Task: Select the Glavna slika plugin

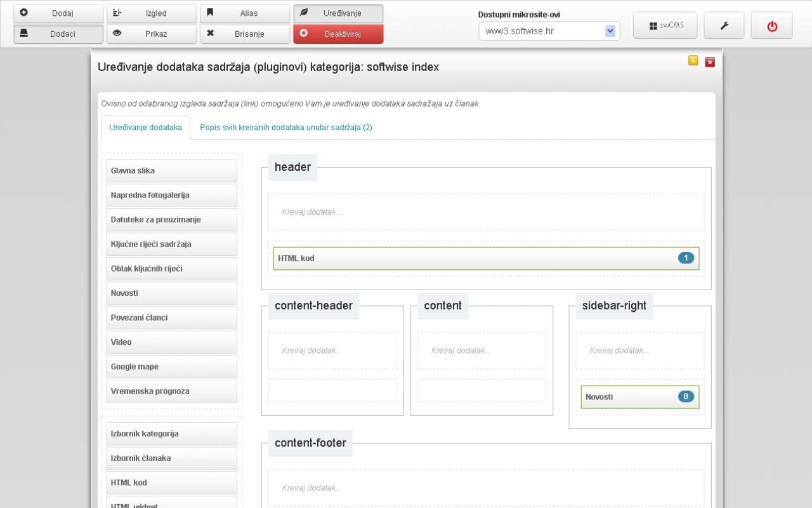Action: [171, 171]
